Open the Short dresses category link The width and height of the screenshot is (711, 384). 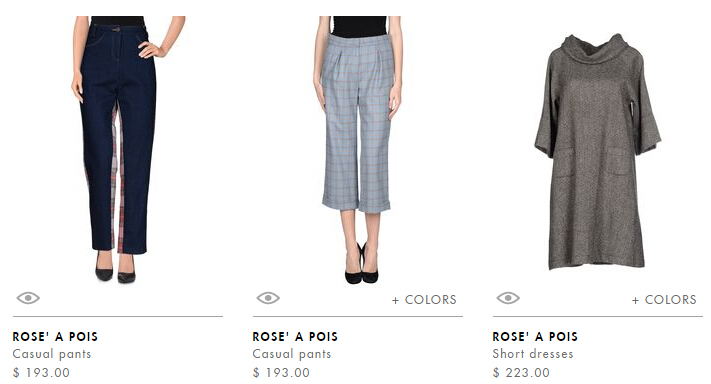[x=533, y=354]
